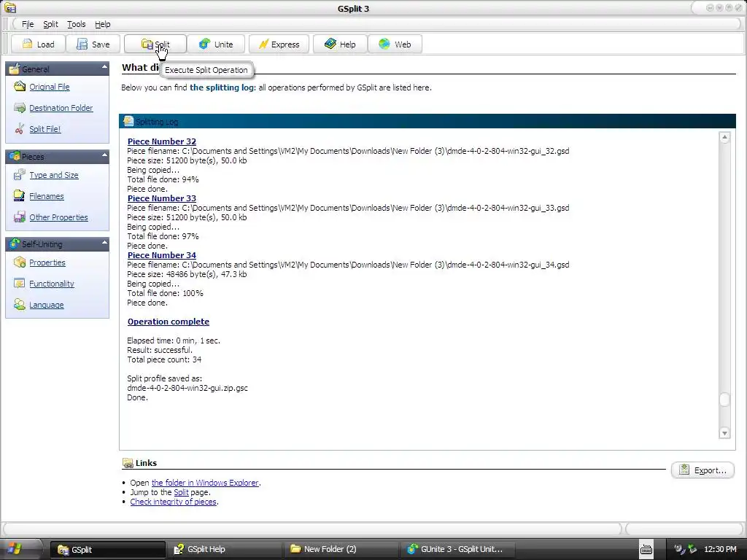Click the Unite toolbar button
This screenshot has height=560, width=747.
pos(216,44)
